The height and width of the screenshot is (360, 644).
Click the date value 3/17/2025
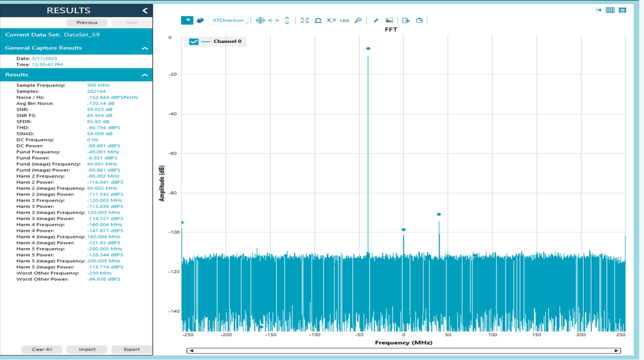click(44, 58)
